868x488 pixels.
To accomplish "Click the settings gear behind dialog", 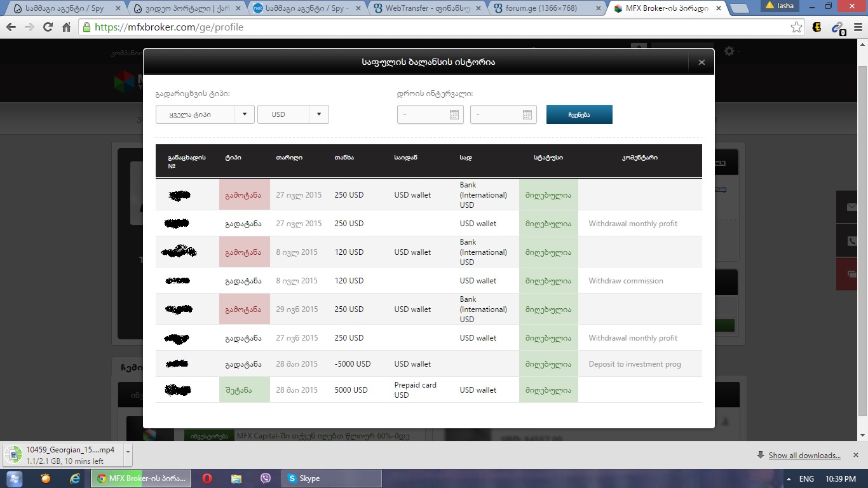I will click(729, 51).
